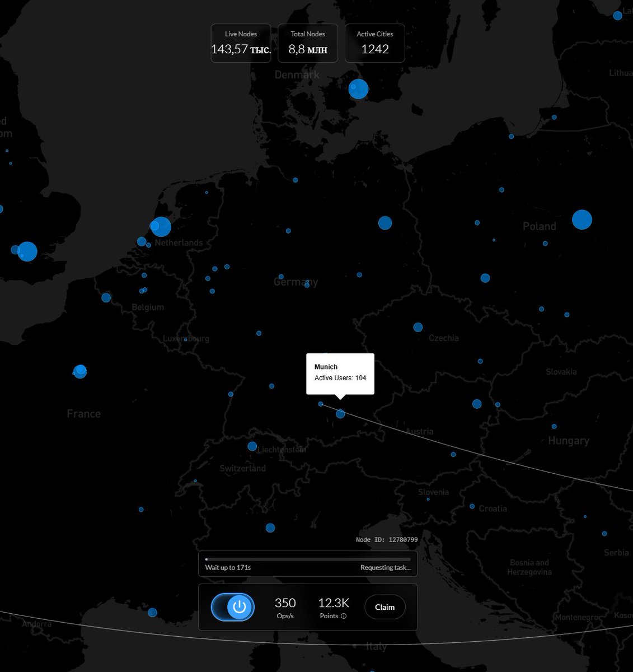Select the node marker above the Hungary label

[554, 427]
